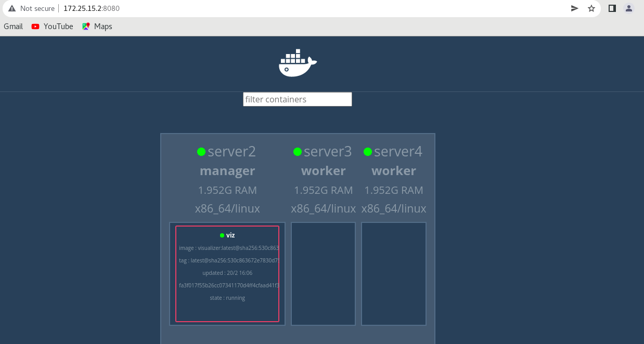The image size is (644, 344).
Task: Click the worker label under server4
Action: pos(394,171)
